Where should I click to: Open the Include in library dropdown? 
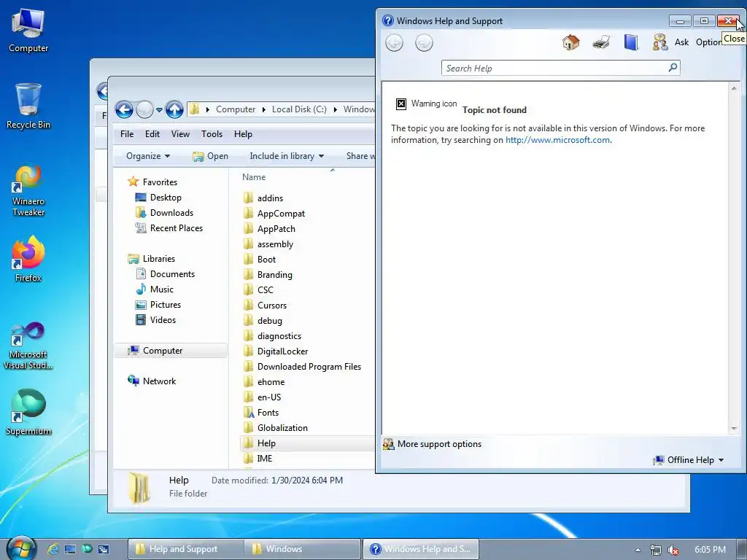pos(287,156)
